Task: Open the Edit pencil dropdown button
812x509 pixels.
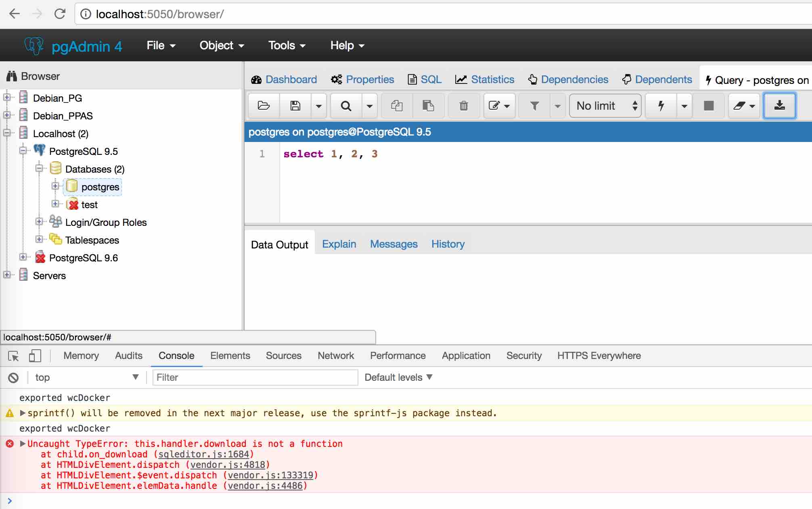Action: tap(499, 106)
